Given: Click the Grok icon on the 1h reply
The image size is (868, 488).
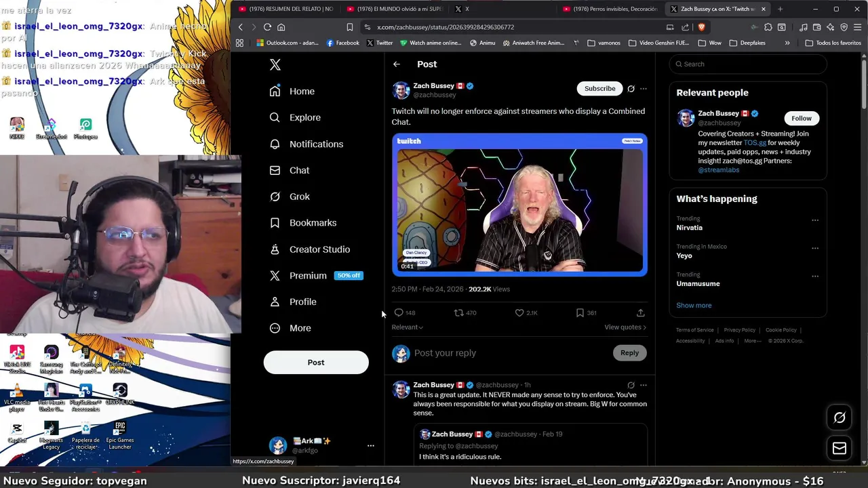Looking at the screenshot, I should pyautogui.click(x=631, y=385).
